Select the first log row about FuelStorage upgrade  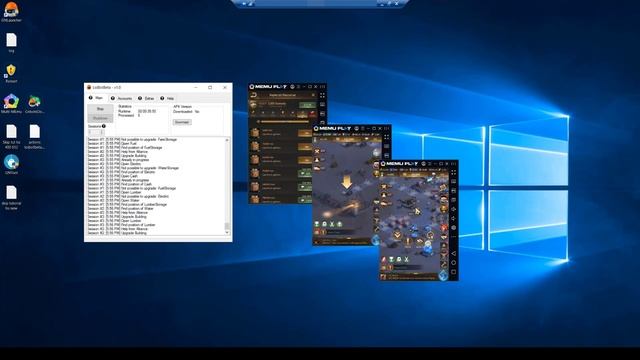pyautogui.click(x=133, y=140)
